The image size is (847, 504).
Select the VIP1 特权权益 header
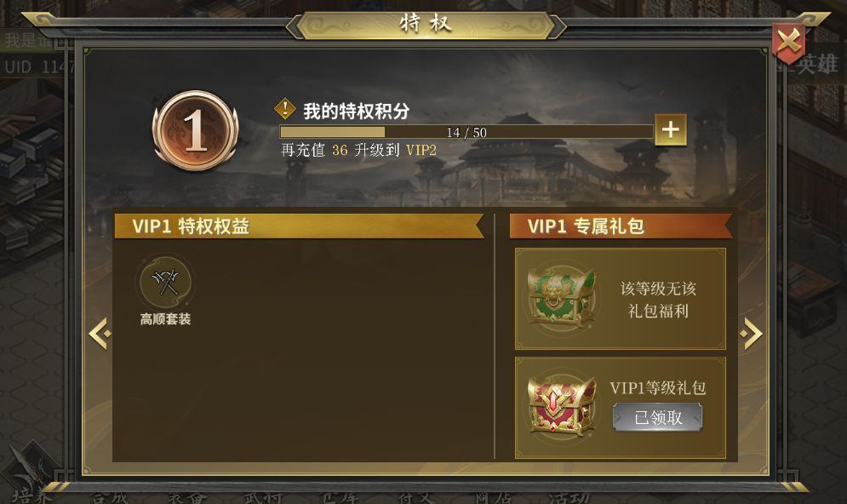click(x=299, y=226)
